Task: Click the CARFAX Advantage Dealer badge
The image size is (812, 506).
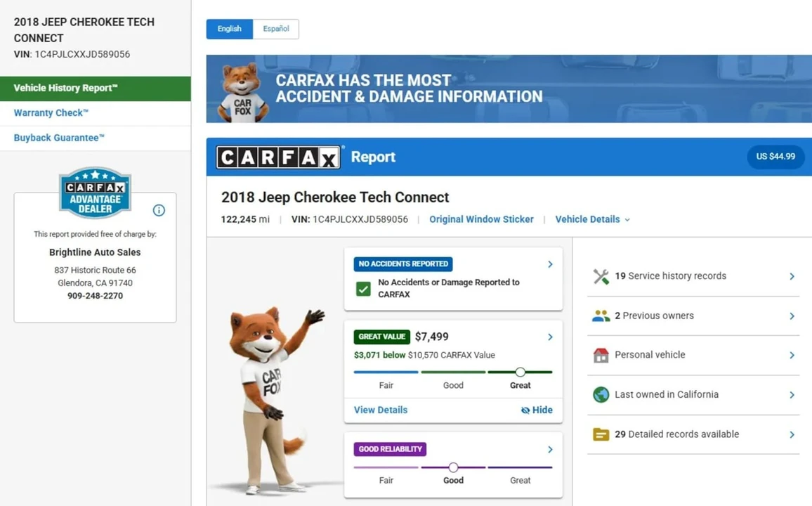Action: 95,193
